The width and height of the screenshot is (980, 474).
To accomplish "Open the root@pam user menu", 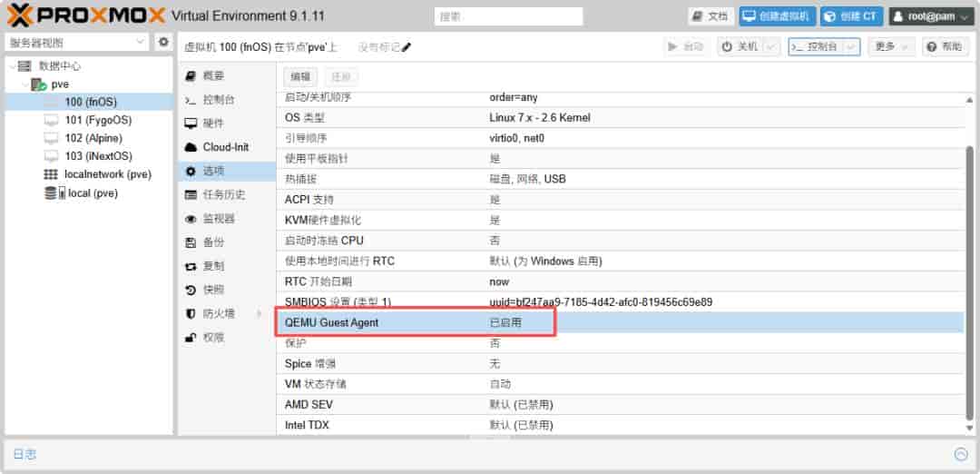I will click(x=931, y=16).
